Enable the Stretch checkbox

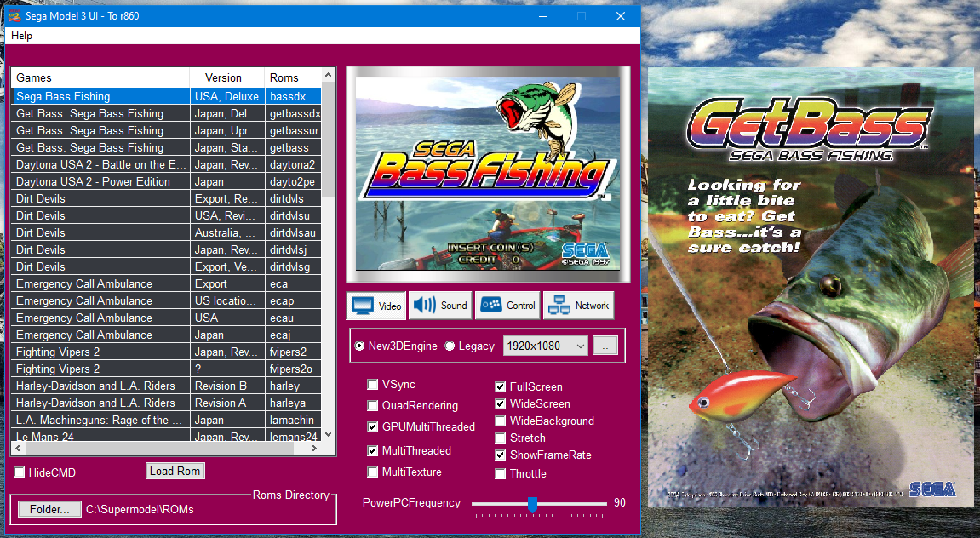(x=500, y=438)
